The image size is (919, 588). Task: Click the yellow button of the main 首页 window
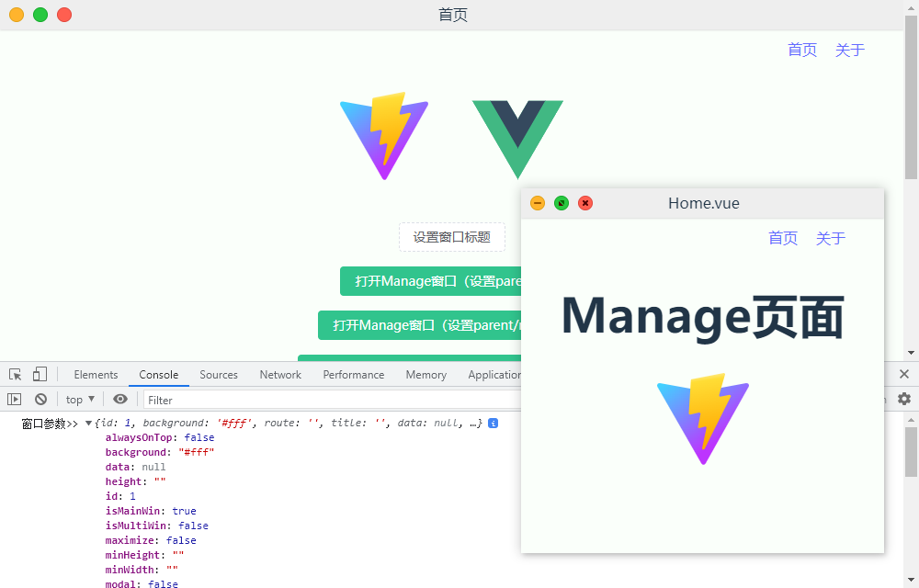(x=17, y=15)
